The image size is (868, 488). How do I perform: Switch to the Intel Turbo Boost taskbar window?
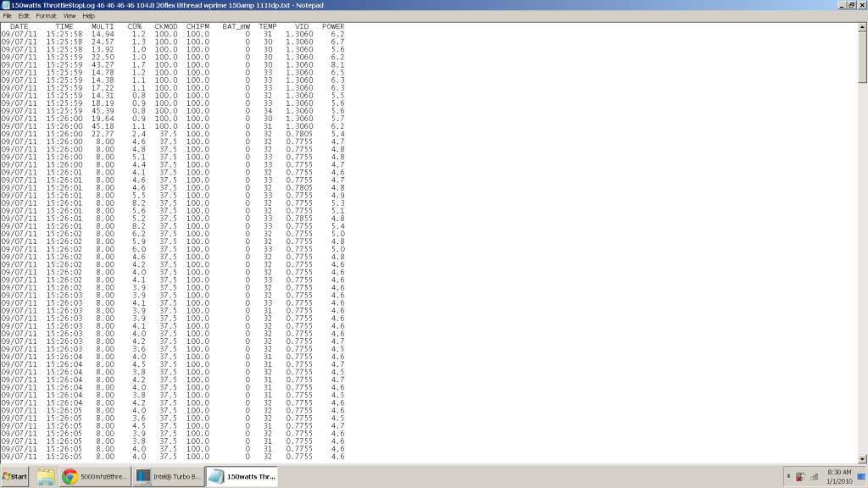(x=169, y=476)
